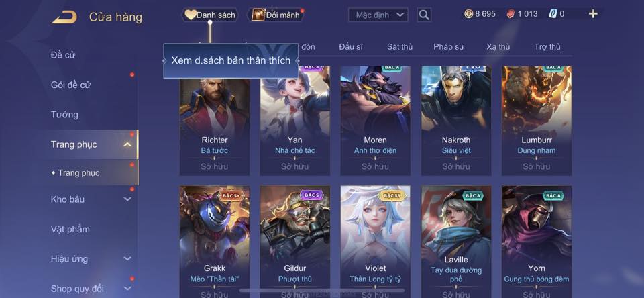Expand the Shop quy đổi section

(x=127, y=289)
